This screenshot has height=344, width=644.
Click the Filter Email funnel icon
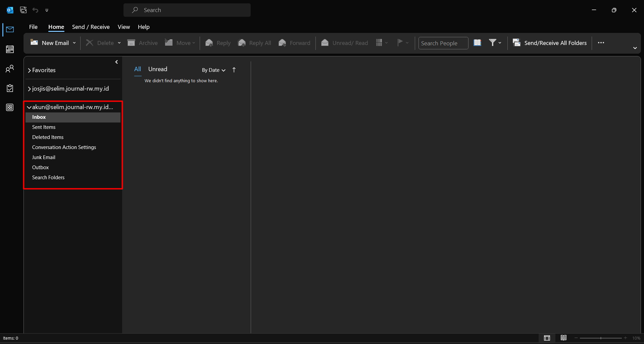pos(492,43)
